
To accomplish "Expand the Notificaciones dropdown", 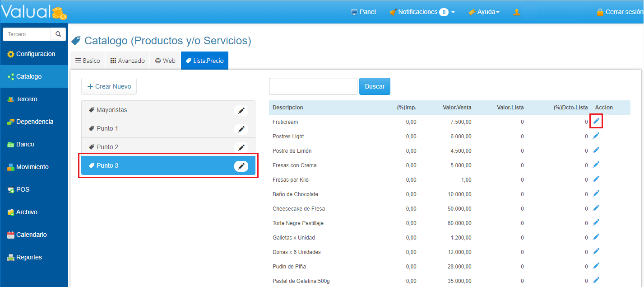I will (x=422, y=12).
